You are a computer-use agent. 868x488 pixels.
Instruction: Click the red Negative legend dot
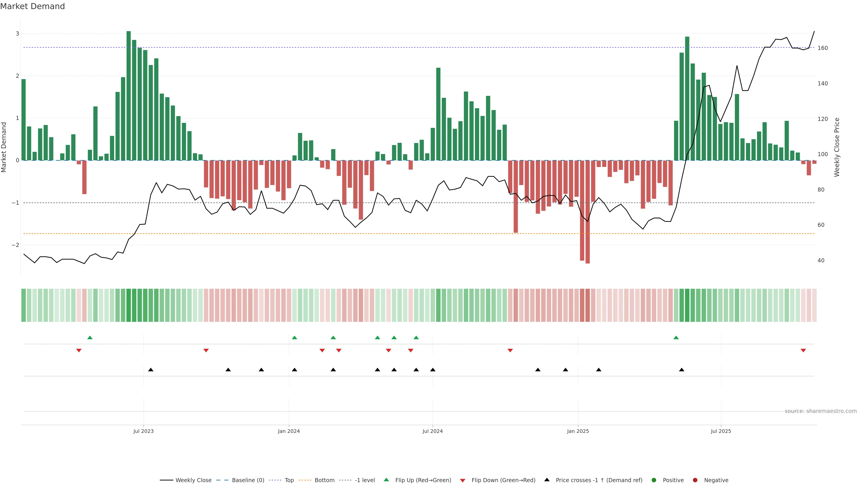pyautogui.click(x=695, y=480)
